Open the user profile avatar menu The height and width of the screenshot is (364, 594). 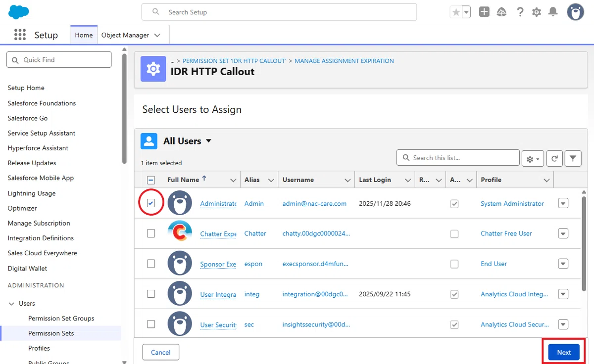575,12
